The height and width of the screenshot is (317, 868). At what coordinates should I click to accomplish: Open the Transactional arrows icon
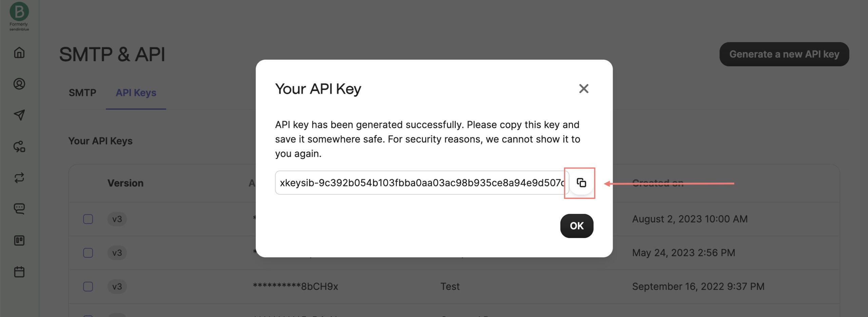[x=19, y=178]
